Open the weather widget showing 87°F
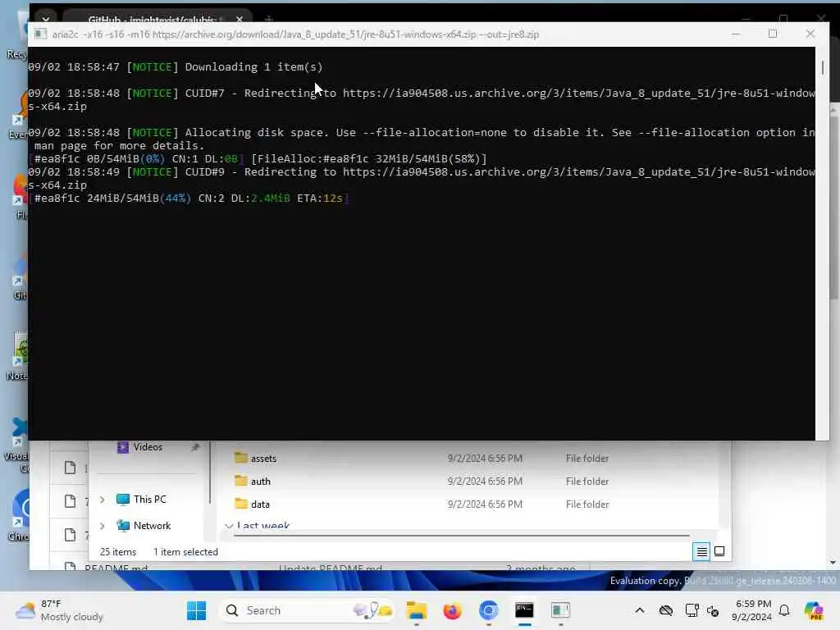The width and height of the screenshot is (840, 630). tap(59, 610)
